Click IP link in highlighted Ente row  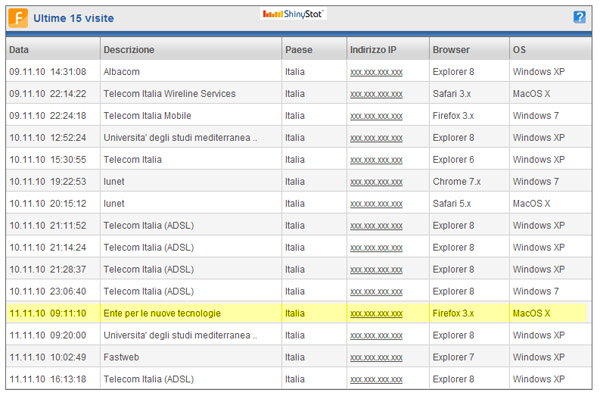click(x=376, y=314)
